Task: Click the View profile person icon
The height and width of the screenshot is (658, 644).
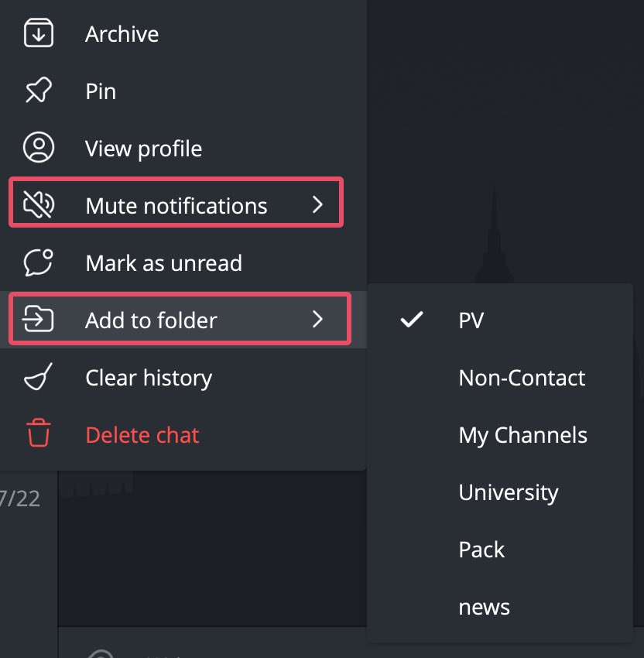Action: (x=38, y=148)
